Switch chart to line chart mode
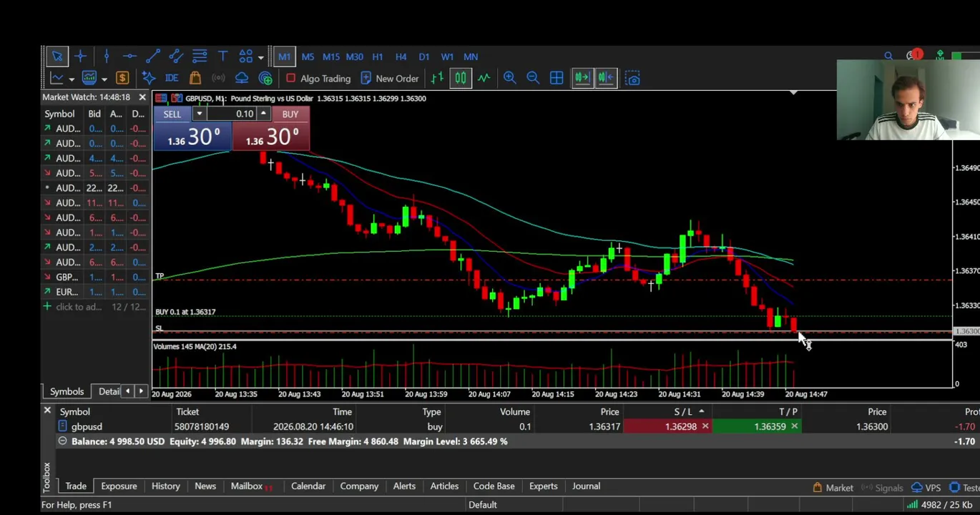Viewport: 980px width, 515px height. click(x=484, y=79)
